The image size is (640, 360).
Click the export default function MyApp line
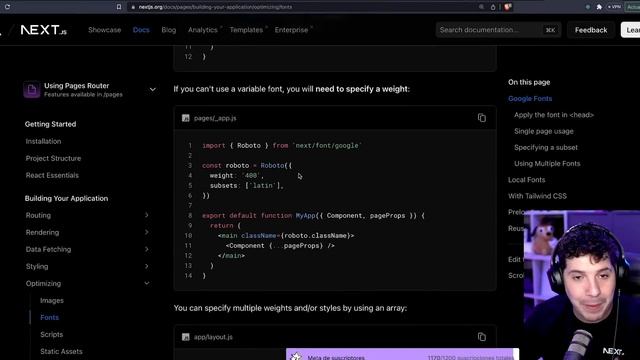[313, 216]
